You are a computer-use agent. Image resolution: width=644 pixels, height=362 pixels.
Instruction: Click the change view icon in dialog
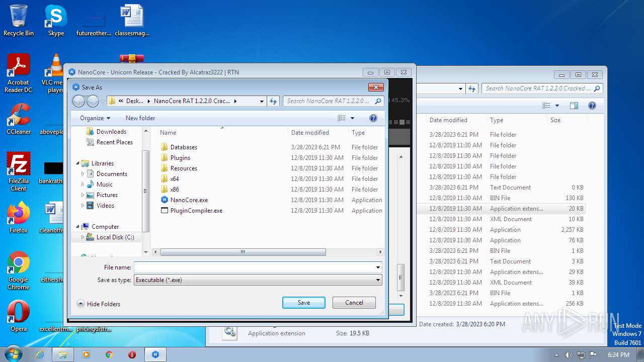coord(342,118)
